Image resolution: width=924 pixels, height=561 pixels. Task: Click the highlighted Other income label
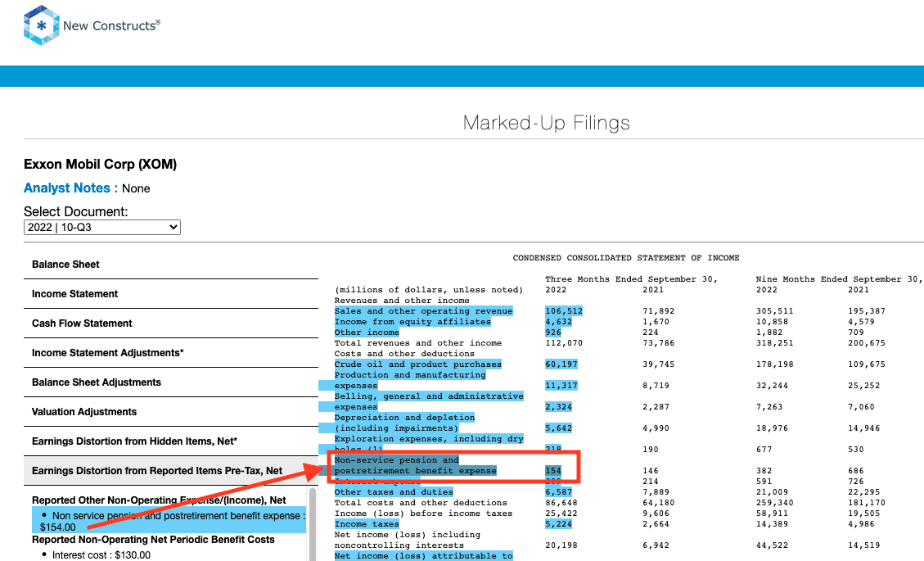tap(367, 333)
